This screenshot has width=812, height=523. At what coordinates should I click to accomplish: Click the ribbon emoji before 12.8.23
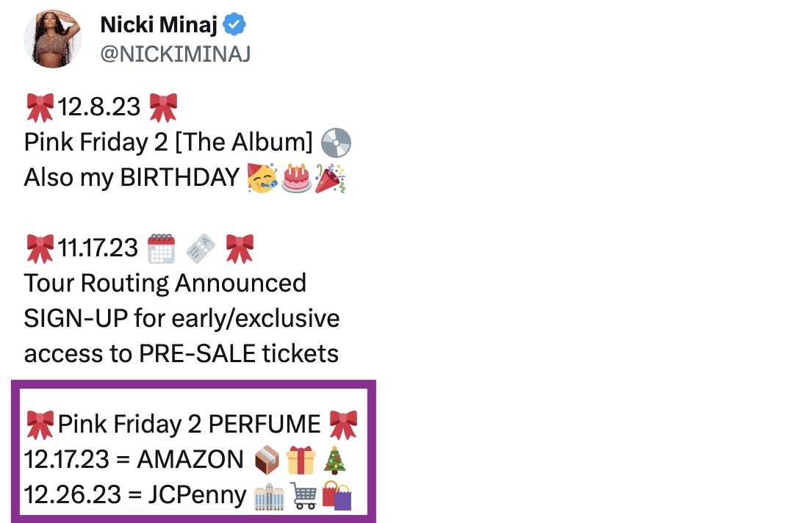40,107
